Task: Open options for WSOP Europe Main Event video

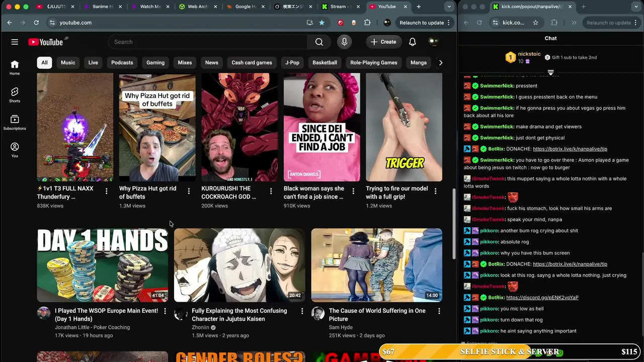Action: pyautogui.click(x=165, y=311)
